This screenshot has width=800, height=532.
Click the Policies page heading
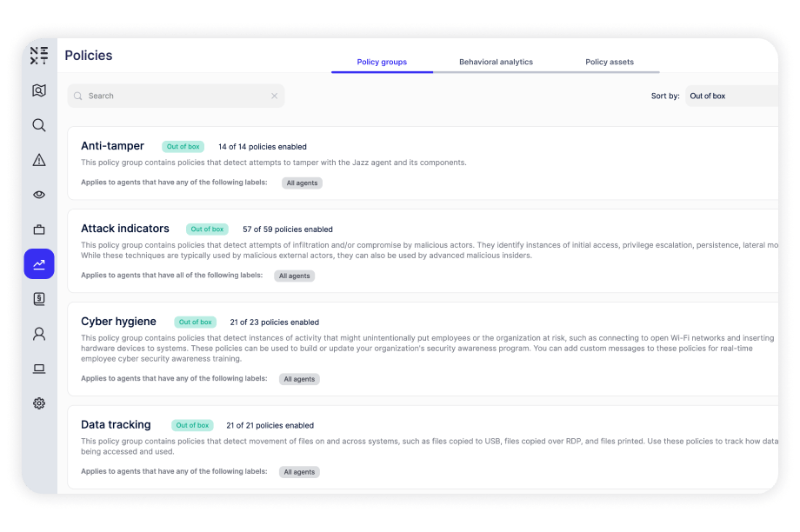(x=89, y=55)
